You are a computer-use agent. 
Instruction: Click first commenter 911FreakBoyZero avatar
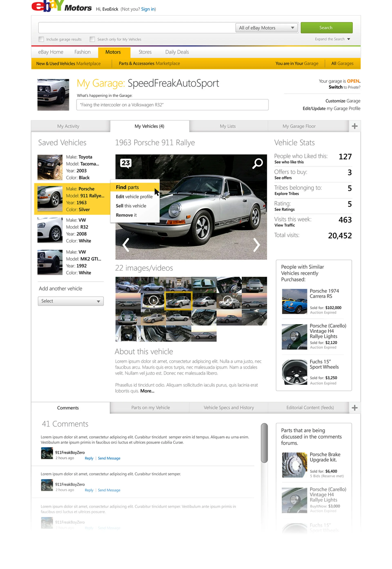(47, 453)
